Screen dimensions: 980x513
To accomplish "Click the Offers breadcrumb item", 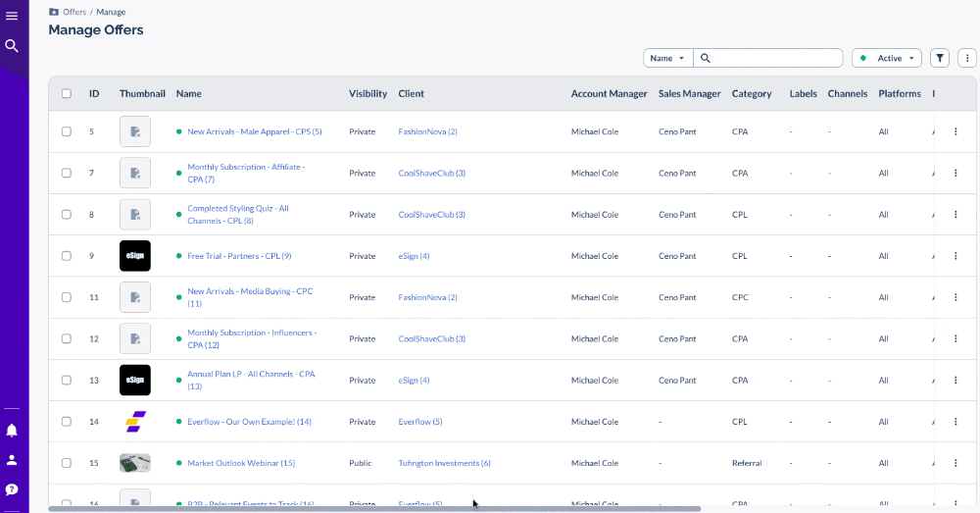I will [x=74, y=12].
